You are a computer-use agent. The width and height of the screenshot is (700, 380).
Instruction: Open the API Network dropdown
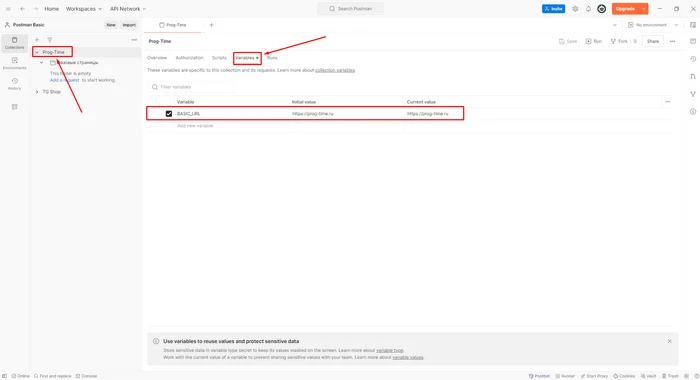[128, 9]
